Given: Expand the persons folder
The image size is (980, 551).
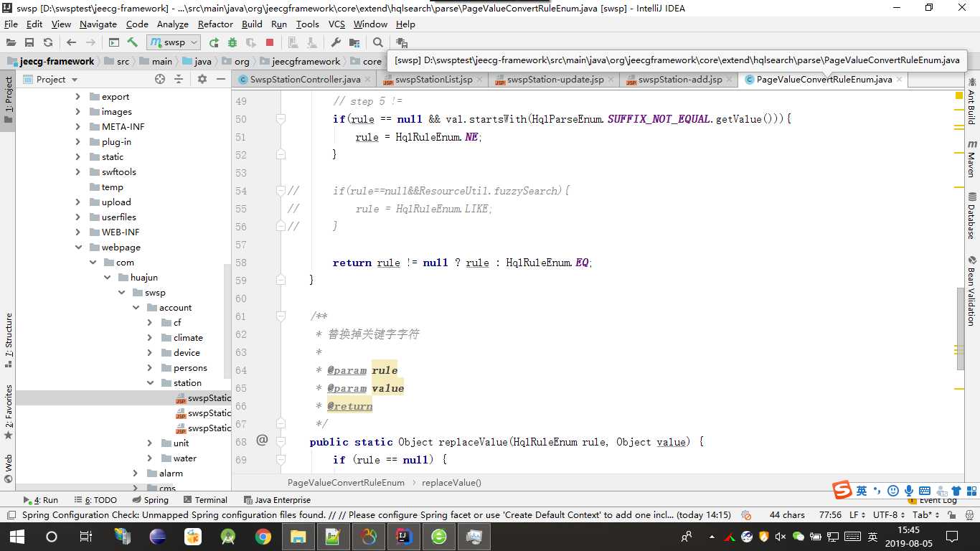Looking at the screenshot, I should (x=150, y=367).
